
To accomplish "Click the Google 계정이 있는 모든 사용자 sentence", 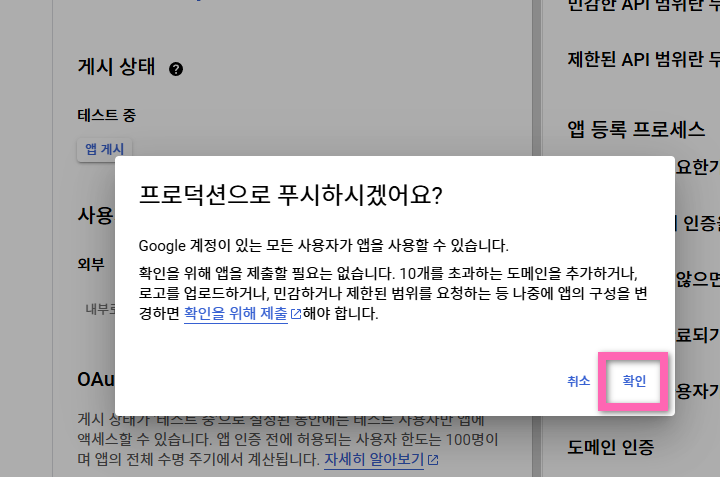I will point(323,245).
